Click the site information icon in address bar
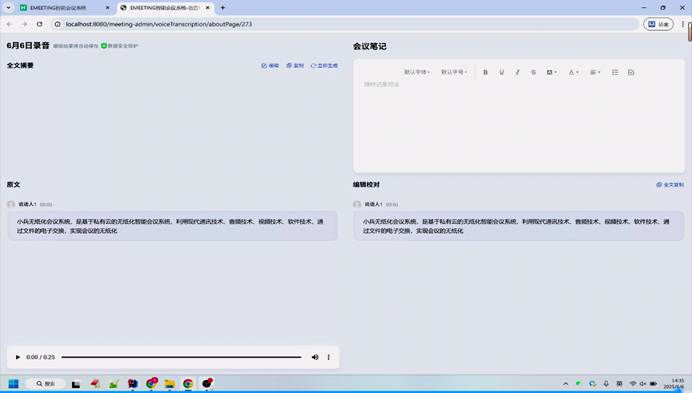 point(57,24)
